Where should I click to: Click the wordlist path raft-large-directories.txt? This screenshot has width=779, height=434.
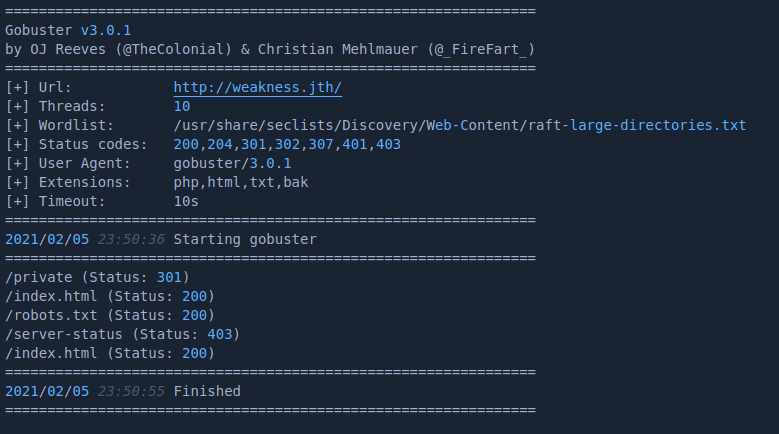point(459,125)
